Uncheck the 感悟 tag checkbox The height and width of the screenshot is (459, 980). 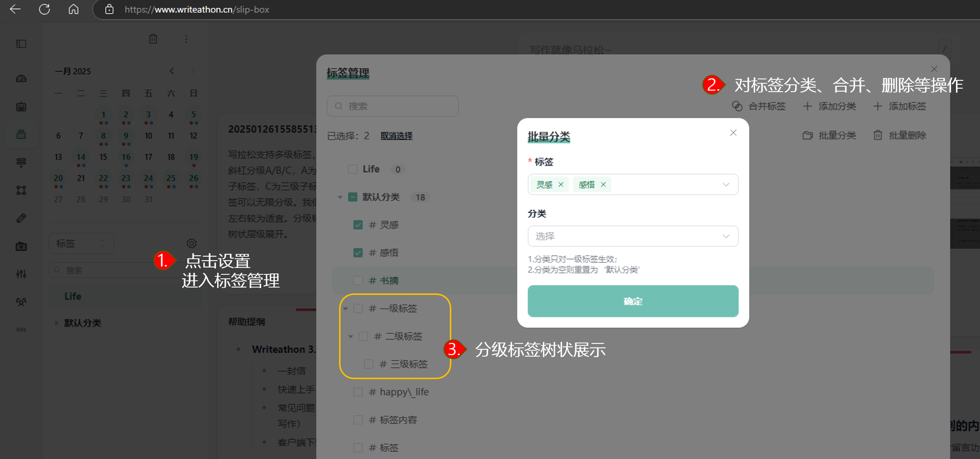pyautogui.click(x=358, y=253)
